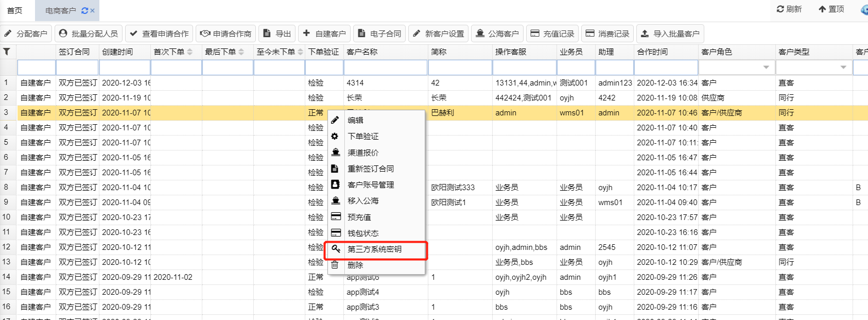Screen dimensions: 868x320
Task: Click the ship icon beside 渠道报价
Action: click(336, 153)
